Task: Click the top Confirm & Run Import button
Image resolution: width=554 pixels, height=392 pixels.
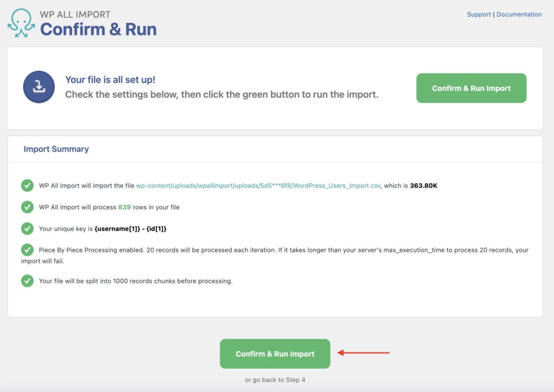Action: (x=471, y=88)
